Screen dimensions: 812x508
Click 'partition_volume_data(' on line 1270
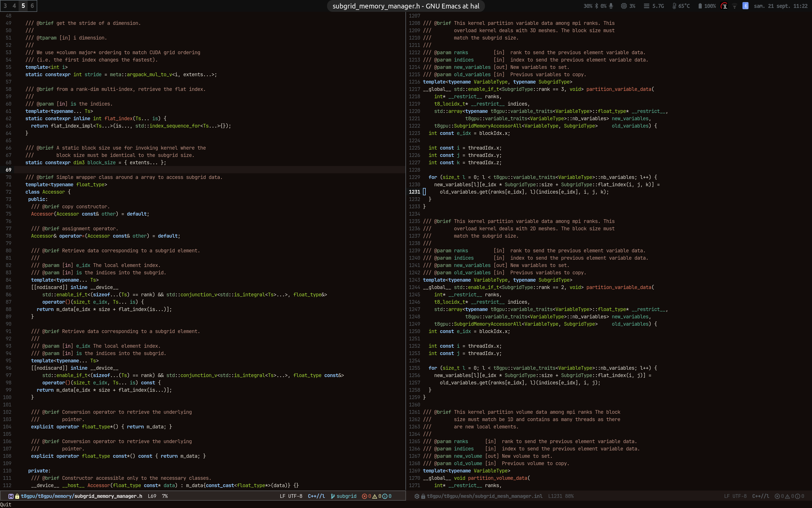(499, 478)
